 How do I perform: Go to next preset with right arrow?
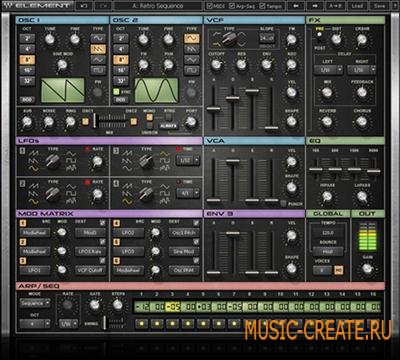(x=315, y=6)
